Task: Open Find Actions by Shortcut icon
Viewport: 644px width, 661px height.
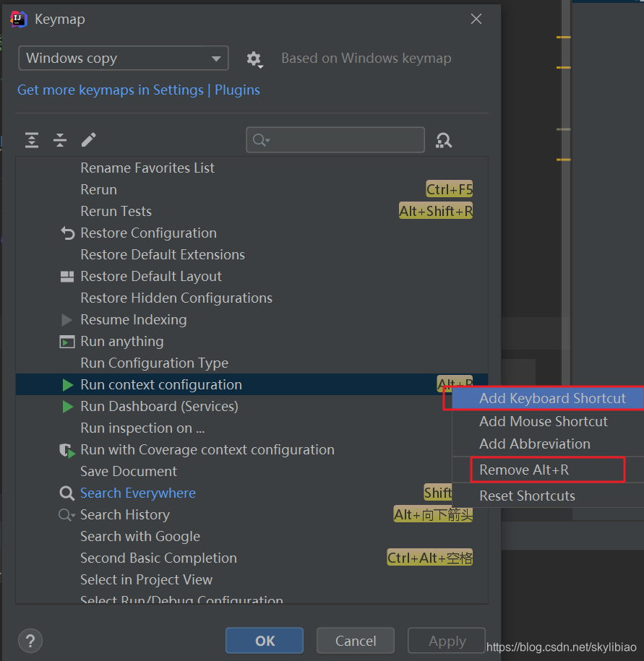Action: [444, 140]
